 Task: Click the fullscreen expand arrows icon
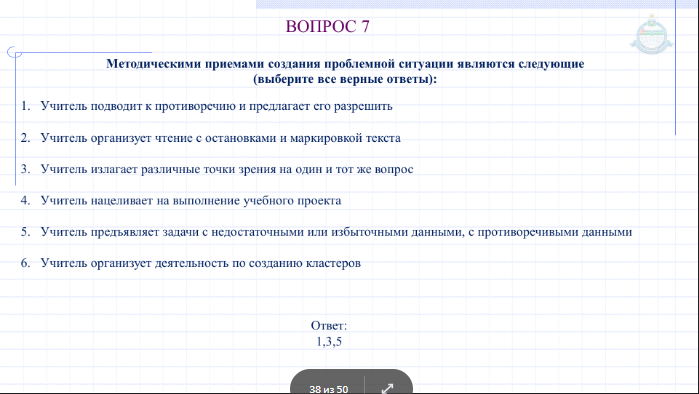387,389
